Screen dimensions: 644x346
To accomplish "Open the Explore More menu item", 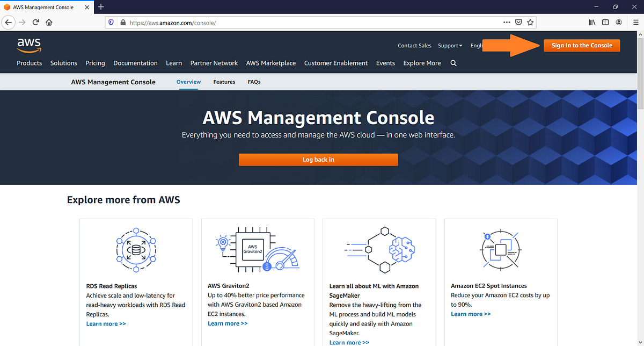I will click(x=422, y=63).
